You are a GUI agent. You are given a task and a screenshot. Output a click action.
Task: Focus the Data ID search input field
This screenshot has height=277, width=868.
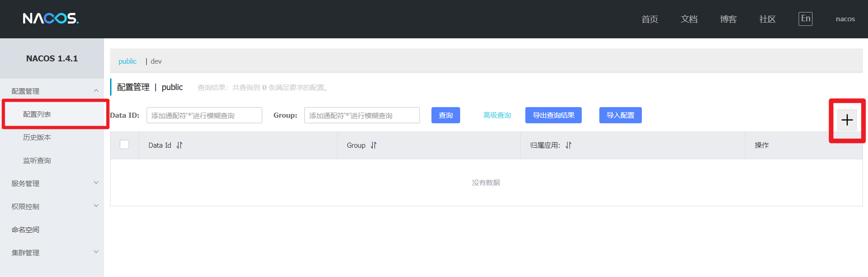point(204,115)
